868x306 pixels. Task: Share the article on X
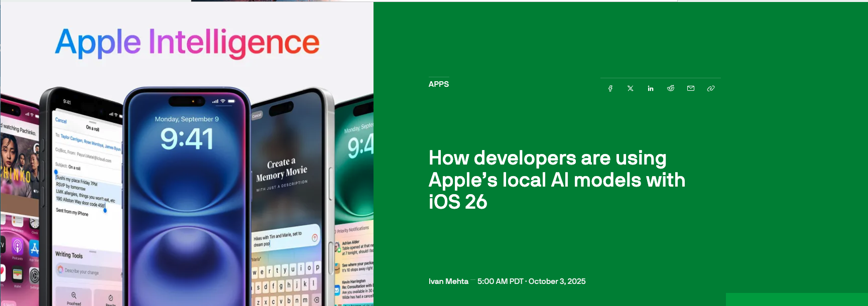click(631, 88)
